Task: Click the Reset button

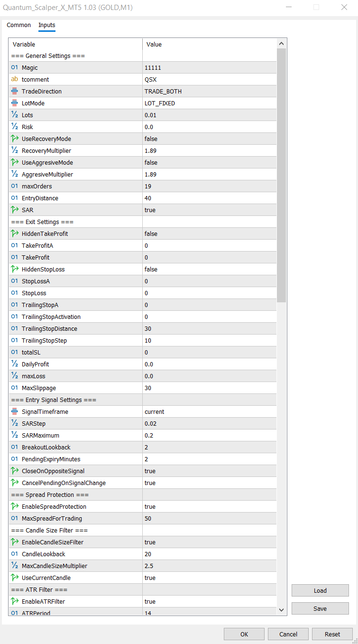Action: (332, 634)
